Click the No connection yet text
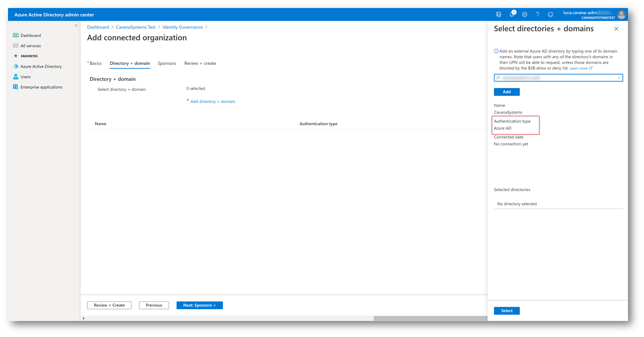Image resolution: width=644 pixels, height=337 pixels. click(511, 144)
